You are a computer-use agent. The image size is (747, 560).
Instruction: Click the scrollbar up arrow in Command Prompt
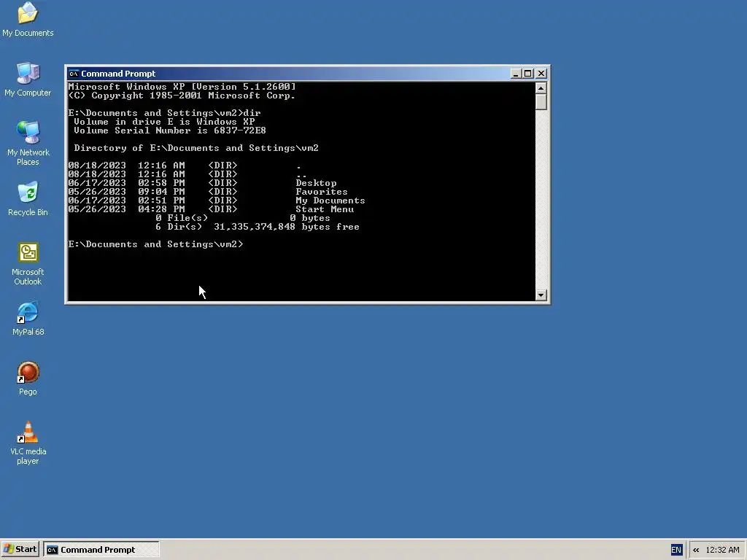click(x=541, y=88)
